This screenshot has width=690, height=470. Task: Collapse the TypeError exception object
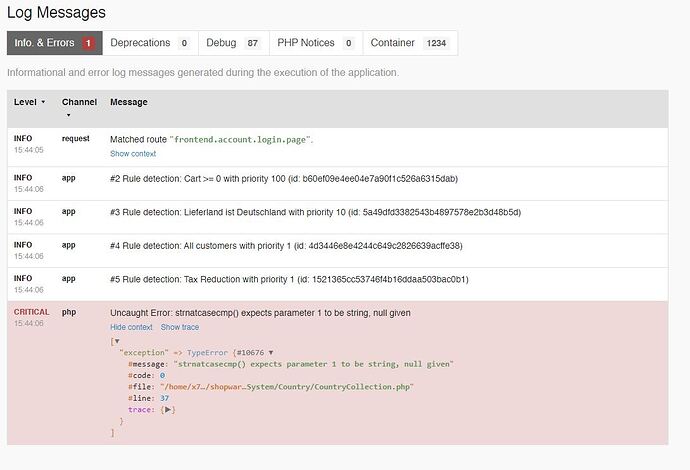(271, 352)
